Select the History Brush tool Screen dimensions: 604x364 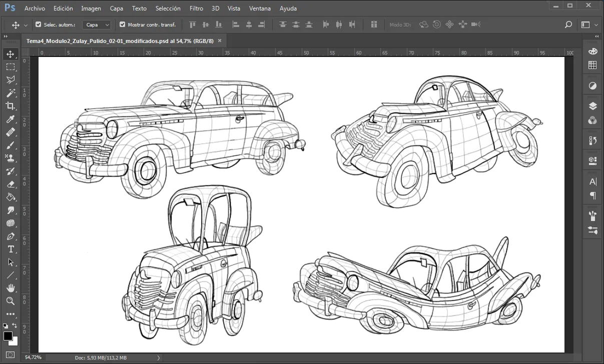tap(10, 171)
